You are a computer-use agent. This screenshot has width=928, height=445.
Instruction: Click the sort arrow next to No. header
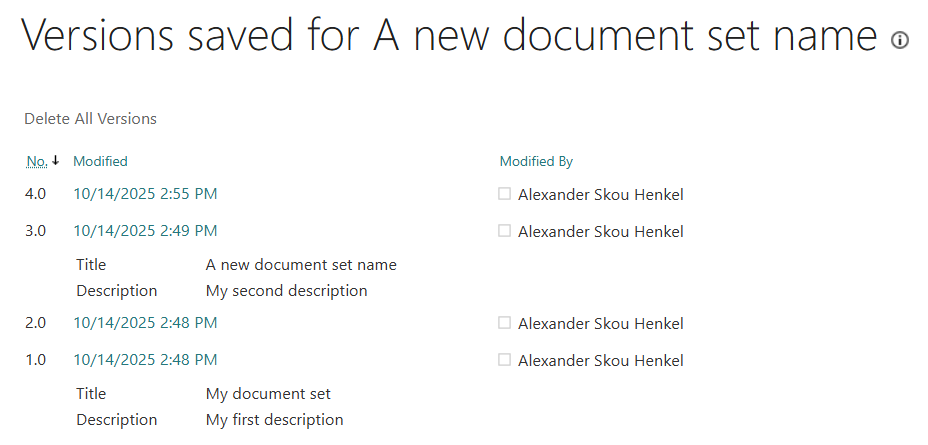56,161
